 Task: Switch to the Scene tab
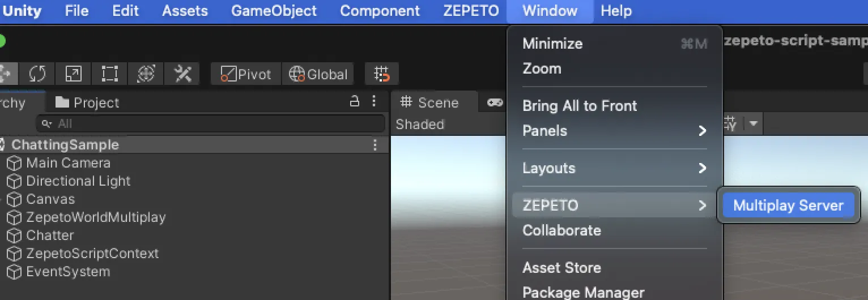coord(429,102)
